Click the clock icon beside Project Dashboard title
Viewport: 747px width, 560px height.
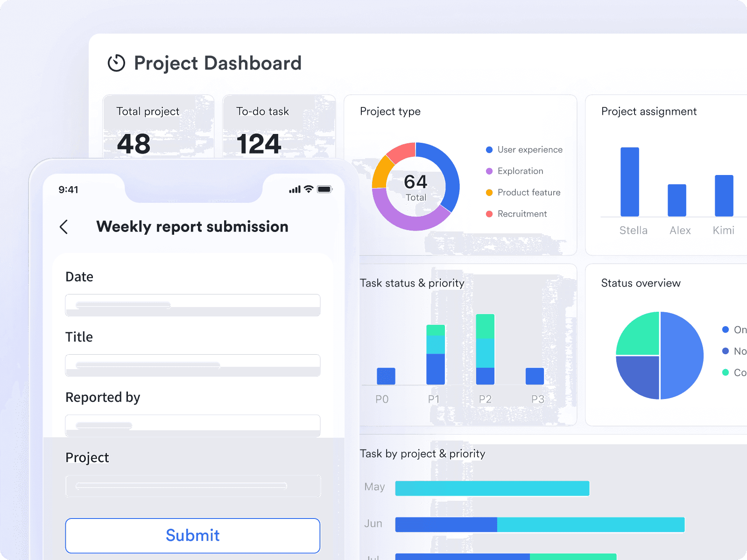[117, 63]
